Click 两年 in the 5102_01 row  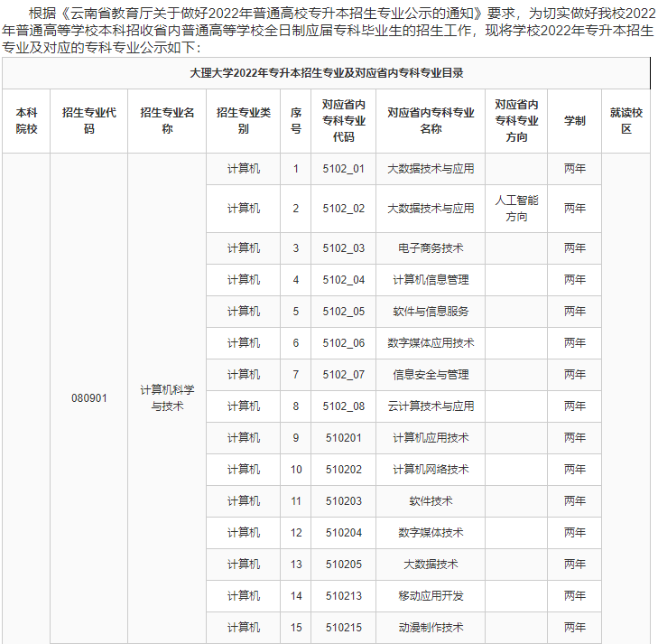coord(574,169)
